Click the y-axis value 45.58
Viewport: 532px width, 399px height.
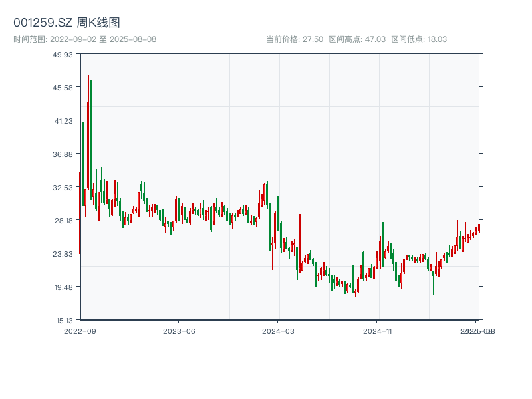click(x=63, y=88)
